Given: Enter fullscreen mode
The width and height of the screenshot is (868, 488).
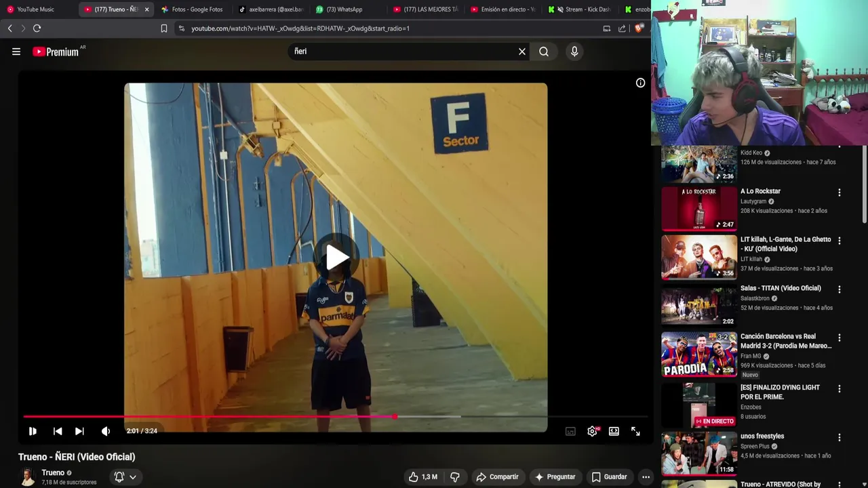Looking at the screenshot, I should click(x=635, y=431).
